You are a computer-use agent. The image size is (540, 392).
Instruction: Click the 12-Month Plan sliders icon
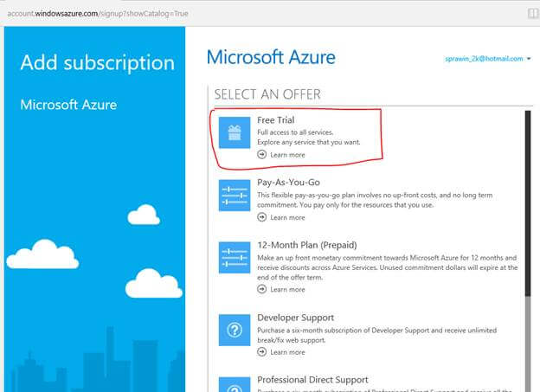(235, 258)
